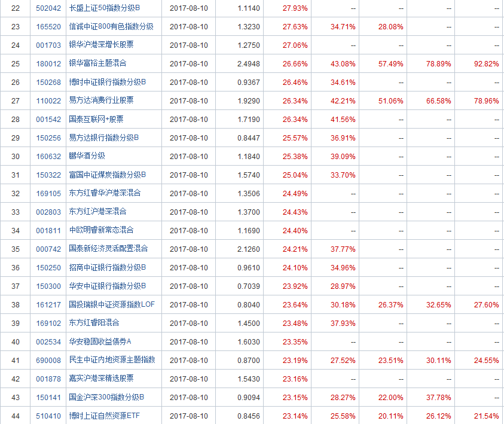Click fund code 150250

coord(48,267)
